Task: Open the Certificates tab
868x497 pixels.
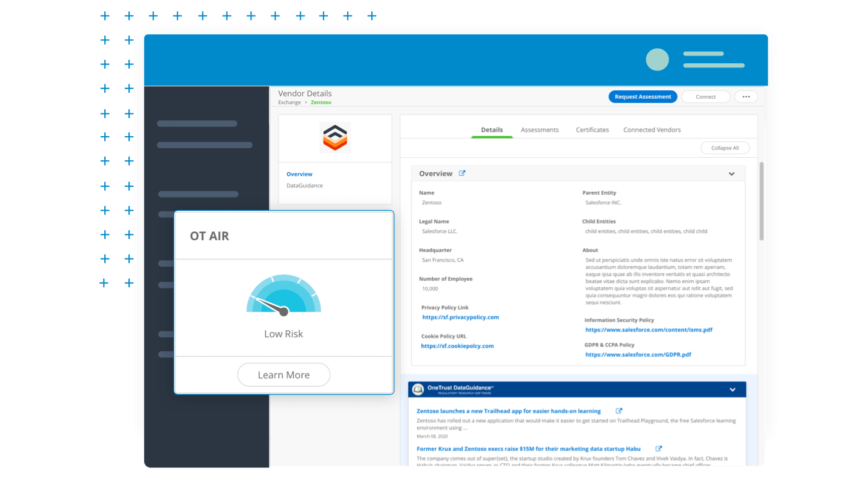Action: [592, 130]
